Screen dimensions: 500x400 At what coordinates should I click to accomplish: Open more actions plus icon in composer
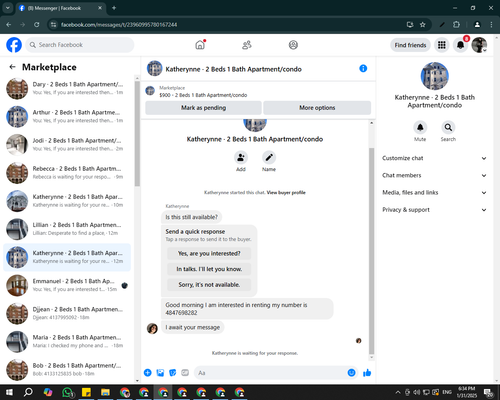[x=148, y=373]
